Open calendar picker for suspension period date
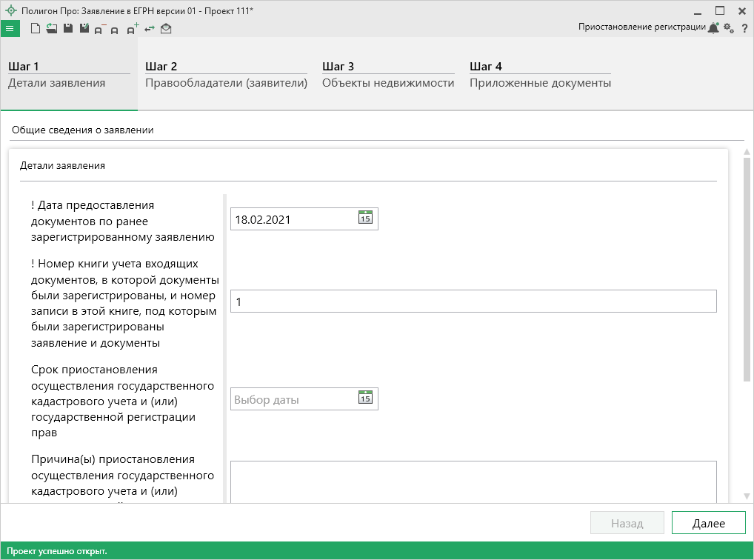Image resolution: width=754 pixels, height=560 pixels. pos(364,399)
